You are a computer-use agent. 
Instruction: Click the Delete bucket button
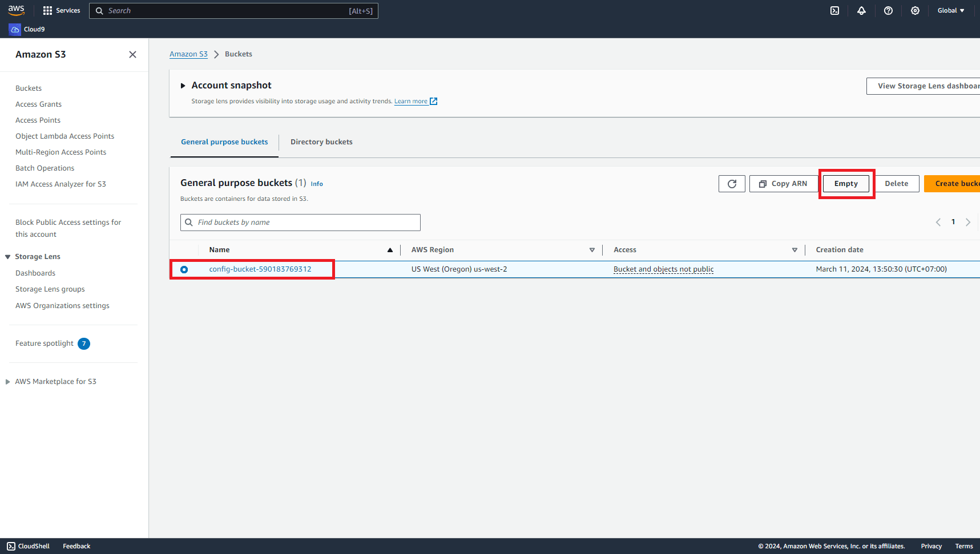[x=896, y=184]
